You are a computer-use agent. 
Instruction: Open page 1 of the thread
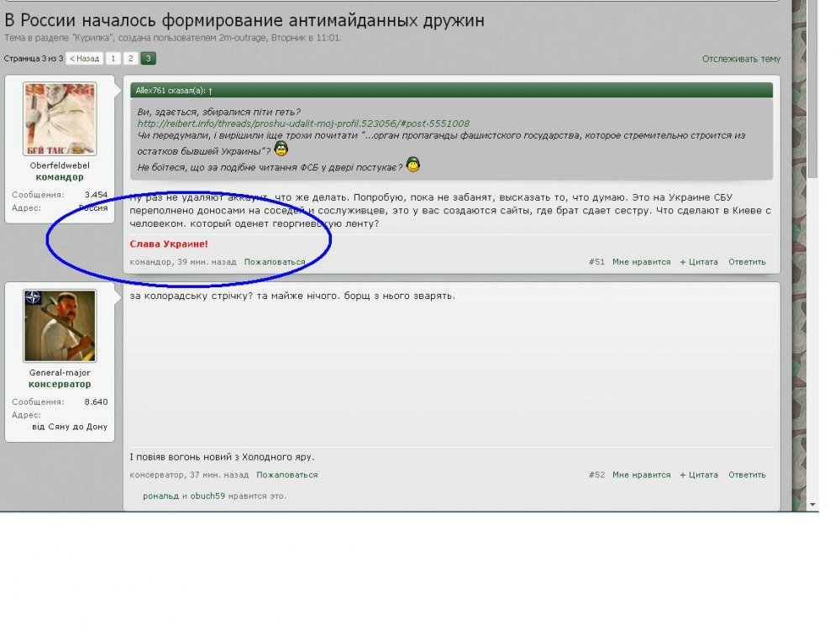[113, 59]
